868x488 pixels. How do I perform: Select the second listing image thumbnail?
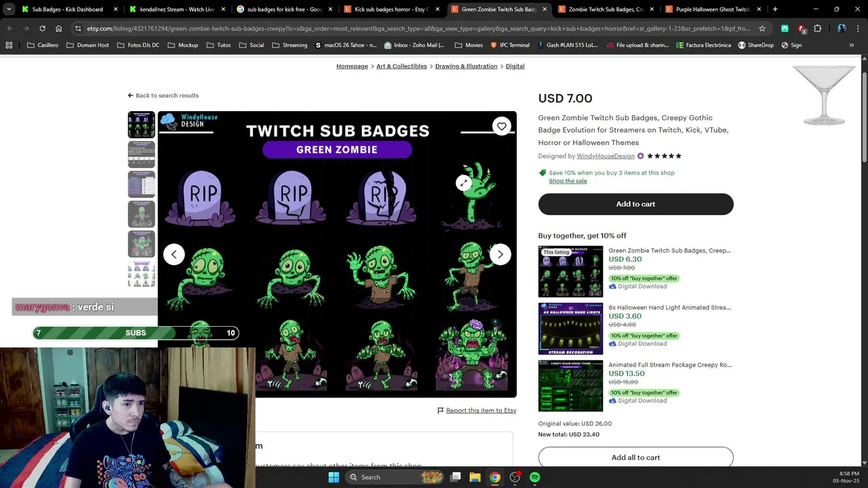coord(142,155)
